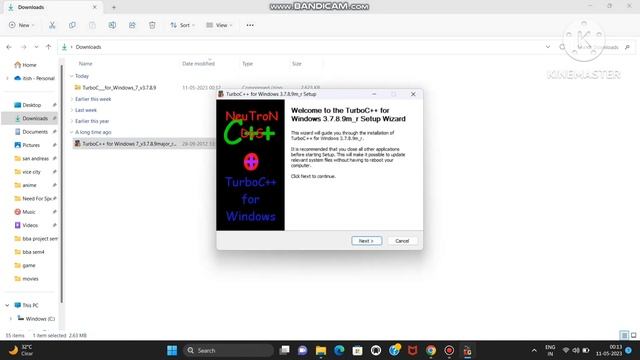
Task: Open the See more ellipsis menu
Action: [250, 25]
